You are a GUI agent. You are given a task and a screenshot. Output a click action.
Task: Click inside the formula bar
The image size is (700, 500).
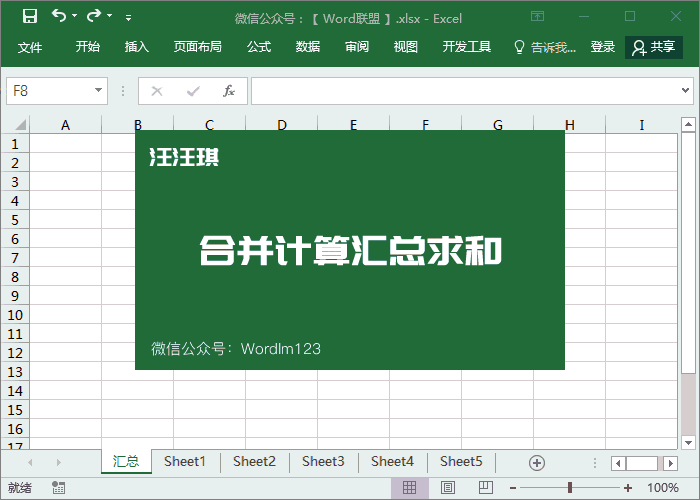pyautogui.click(x=464, y=91)
